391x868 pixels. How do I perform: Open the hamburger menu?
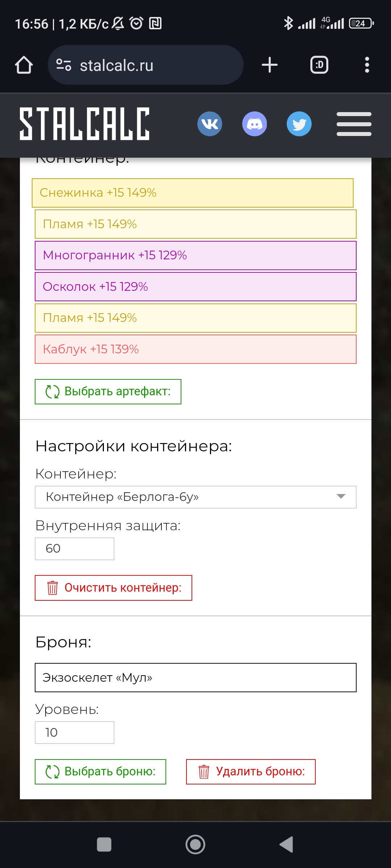click(354, 124)
